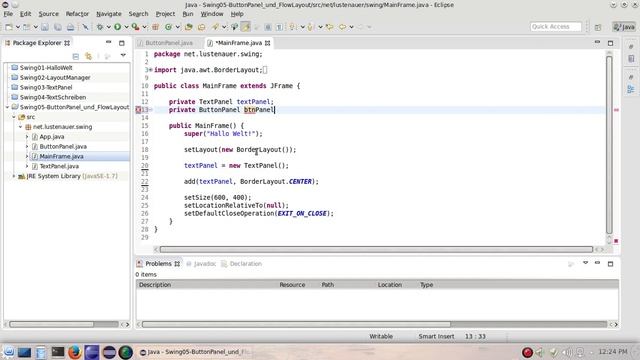Toggle Link with Editor in Package Explorer
This screenshot has height=360, width=640.
88,56
